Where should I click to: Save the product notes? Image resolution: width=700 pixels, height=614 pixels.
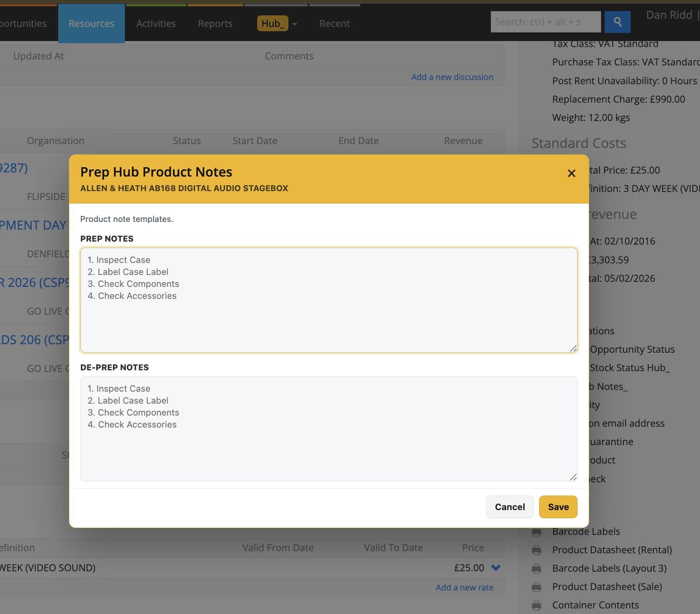pyautogui.click(x=558, y=507)
